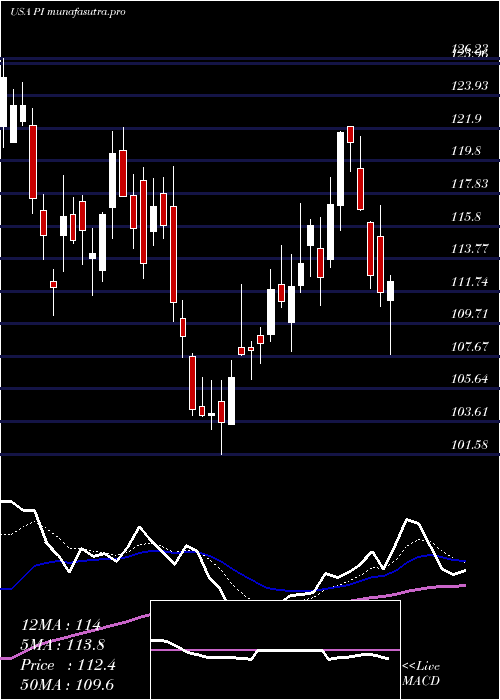Viewport: 500px width, 700px height.
Task: Click the 103.61 price level label
Action: pos(469,412)
